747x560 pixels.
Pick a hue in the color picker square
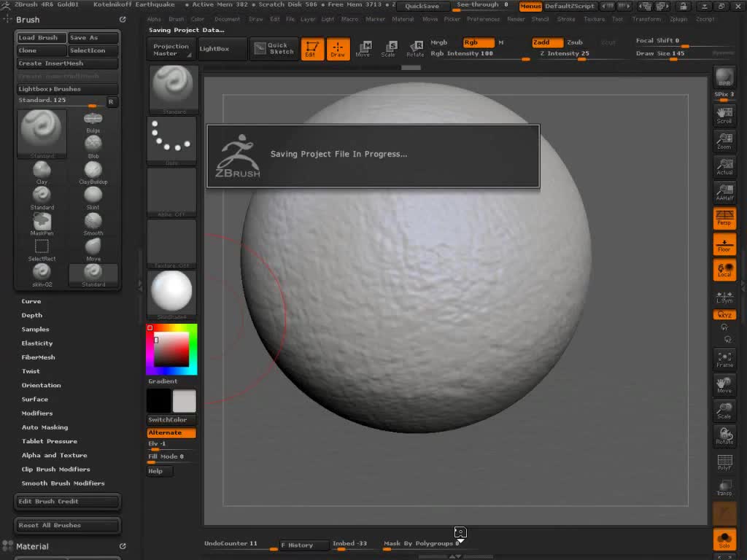[x=171, y=349]
